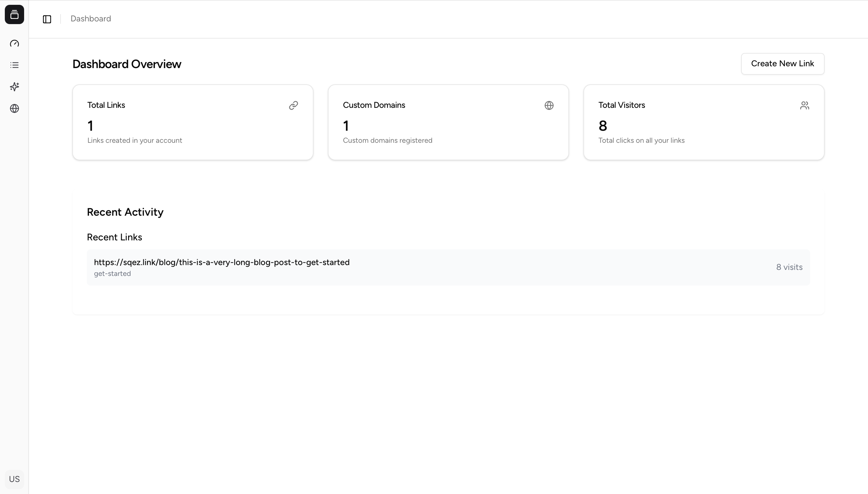Open the sqez.link get-started blog URL
The image size is (868, 494).
coord(222,262)
